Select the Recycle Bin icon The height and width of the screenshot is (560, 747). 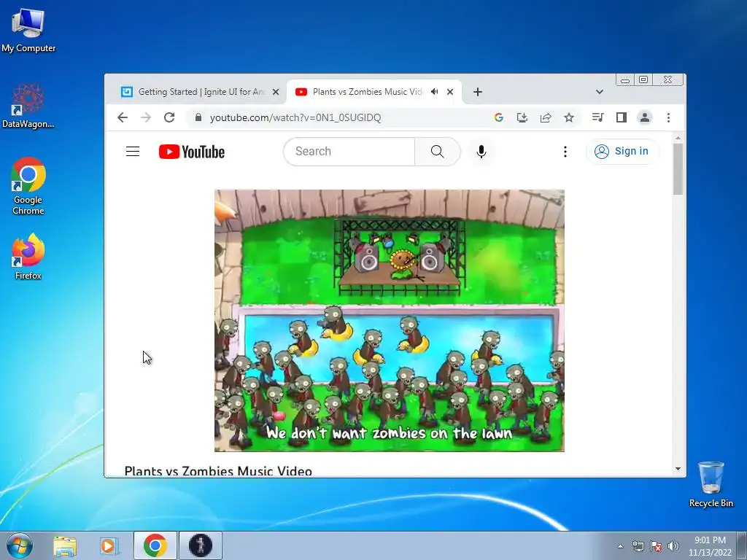coord(711,484)
